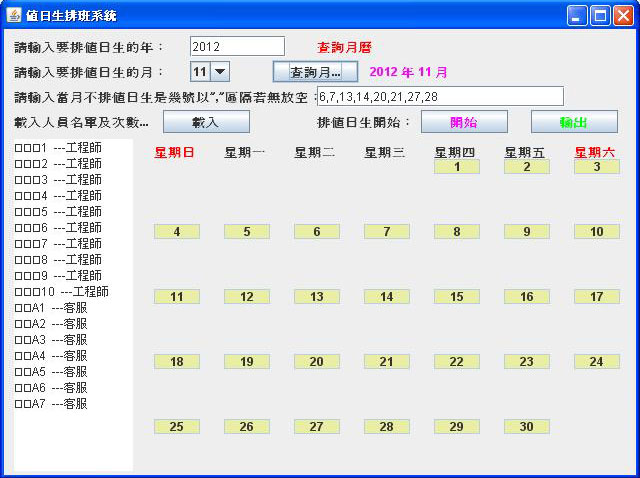Select day 14 on the calendar
Image resolution: width=640 pixels, height=478 pixels.
point(387,296)
